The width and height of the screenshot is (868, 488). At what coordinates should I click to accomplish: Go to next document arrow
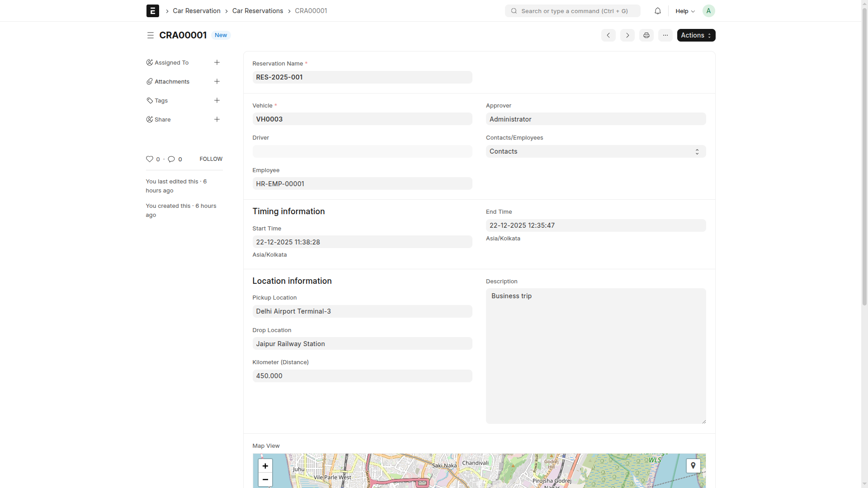click(627, 35)
